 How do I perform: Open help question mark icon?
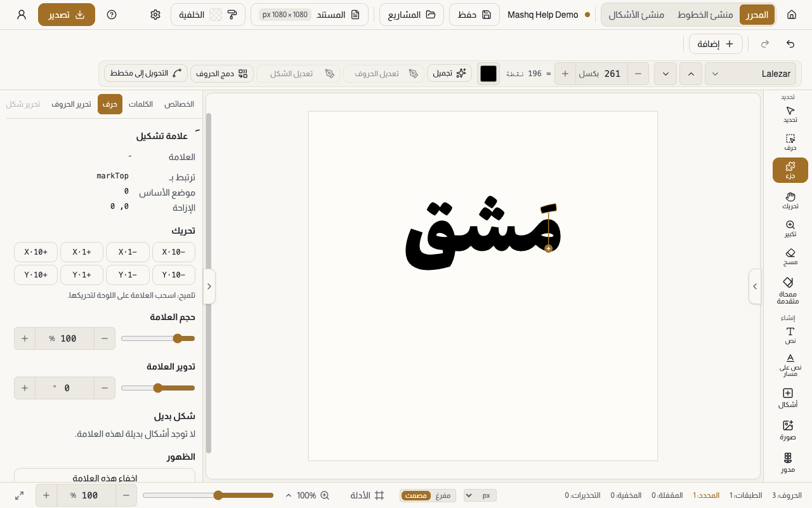[112, 15]
